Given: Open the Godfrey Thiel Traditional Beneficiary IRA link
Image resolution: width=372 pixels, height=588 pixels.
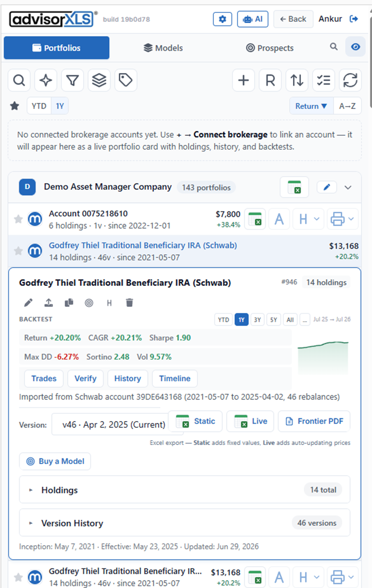Looking at the screenshot, I should coord(143,245).
